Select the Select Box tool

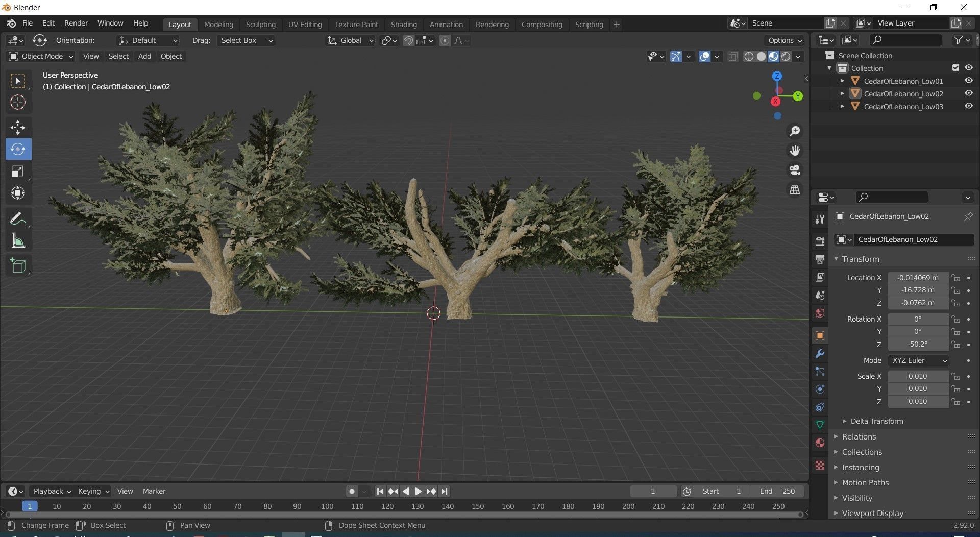point(18,81)
